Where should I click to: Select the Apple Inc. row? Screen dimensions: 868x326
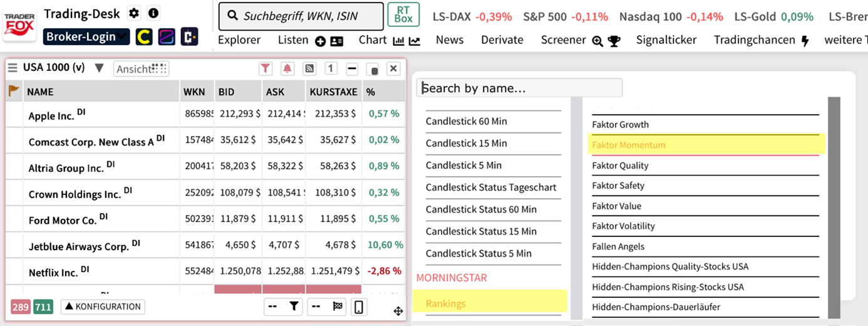tap(205, 114)
